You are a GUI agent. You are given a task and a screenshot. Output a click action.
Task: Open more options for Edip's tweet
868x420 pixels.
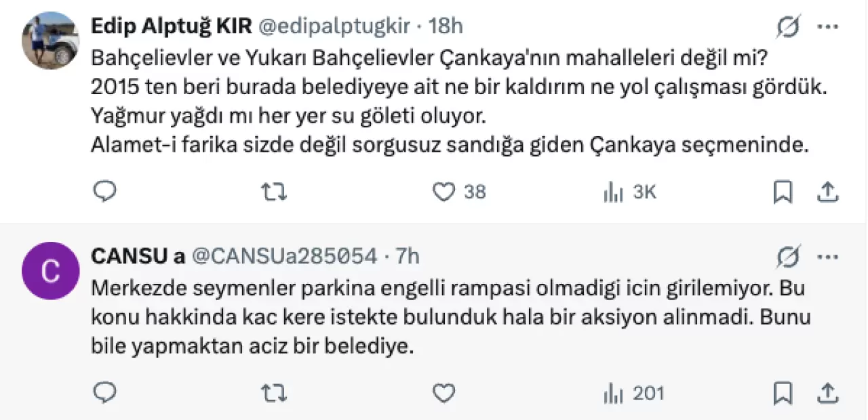tap(828, 27)
